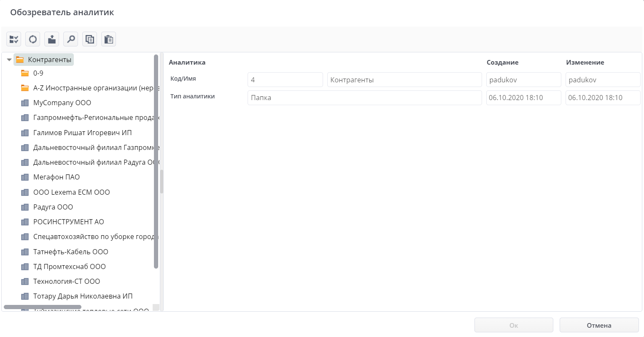Select Тотару Дарья Николаевна ИП
The width and height of the screenshot is (644, 337).
[x=83, y=296]
